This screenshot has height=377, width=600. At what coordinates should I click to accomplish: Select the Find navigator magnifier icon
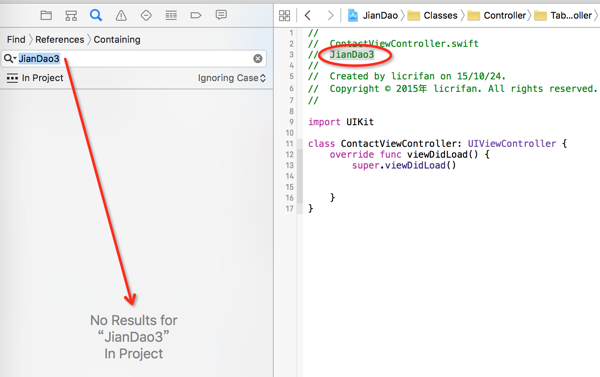coord(96,15)
